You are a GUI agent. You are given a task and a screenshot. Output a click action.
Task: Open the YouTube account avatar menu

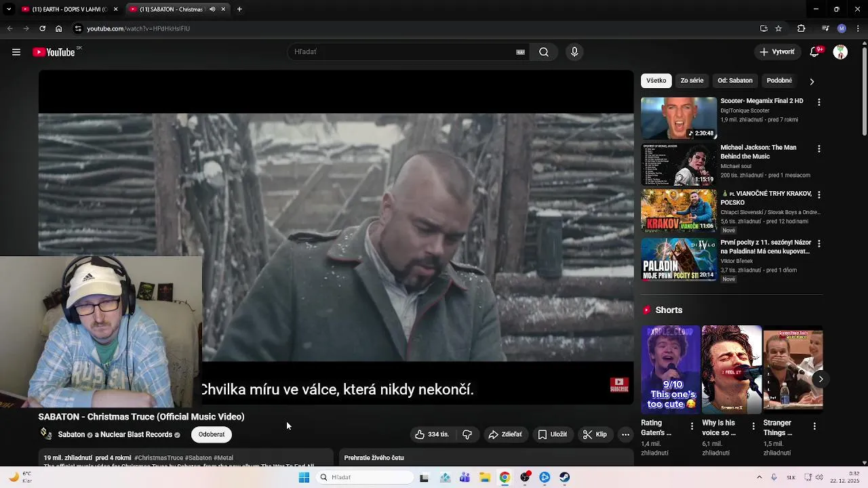tap(840, 52)
